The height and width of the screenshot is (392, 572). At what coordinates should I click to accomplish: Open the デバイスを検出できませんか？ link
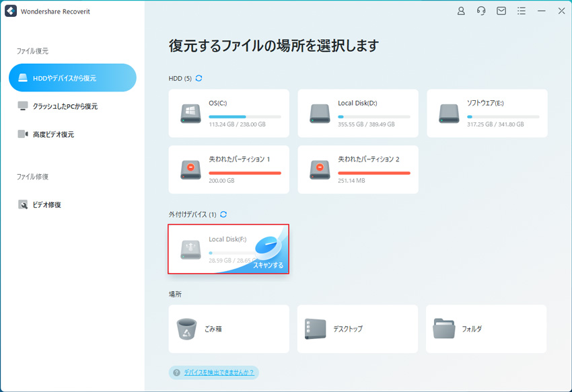pyautogui.click(x=219, y=373)
